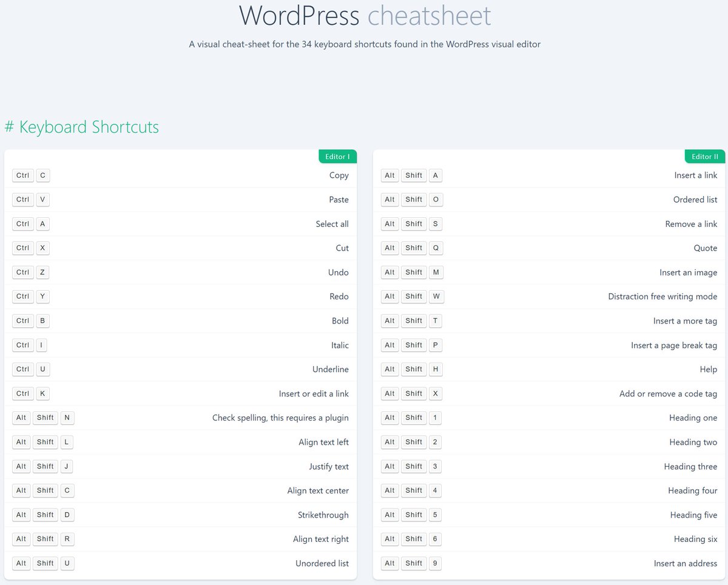
Task: Click the N key in Check spelling row
Action: 67,418
